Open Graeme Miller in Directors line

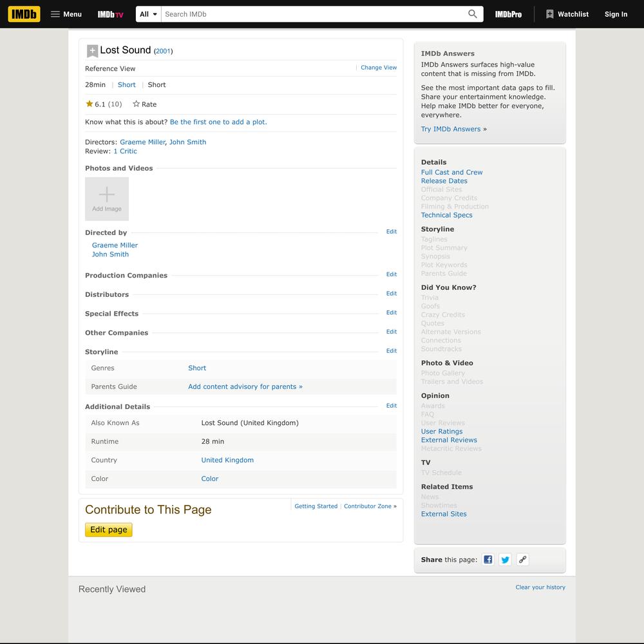point(142,142)
